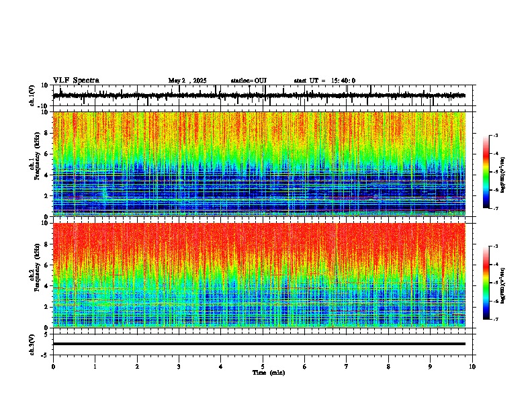This screenshot has width=532, height=411.
Task: Click the ch.3 flat voltage trace
Action: [x=259, y=344]
